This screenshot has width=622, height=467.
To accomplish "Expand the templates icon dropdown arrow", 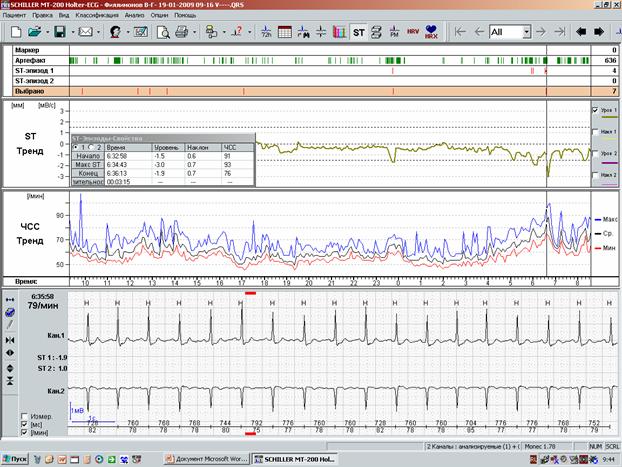I will coord(224,32).
